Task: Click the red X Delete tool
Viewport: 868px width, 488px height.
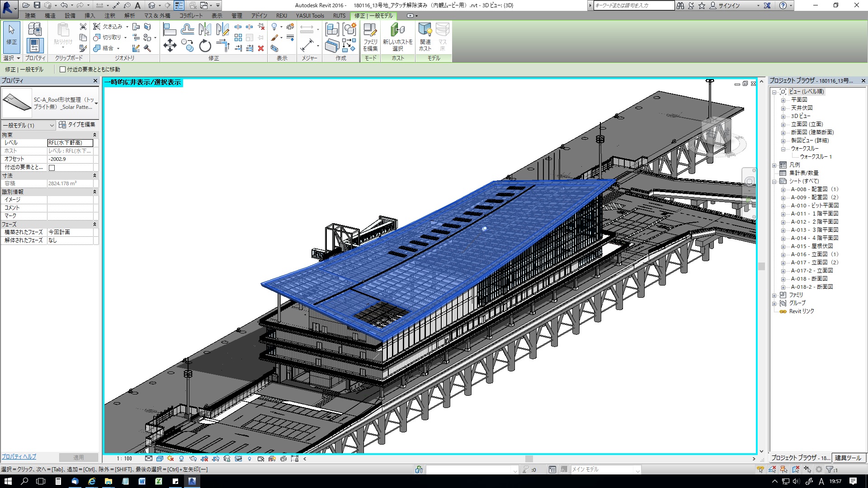Action: [261, 48]
